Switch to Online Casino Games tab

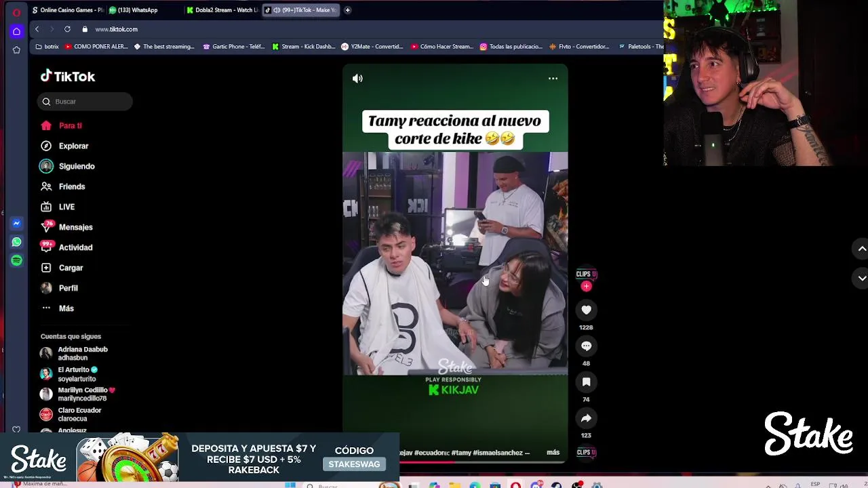pos(68,10)
